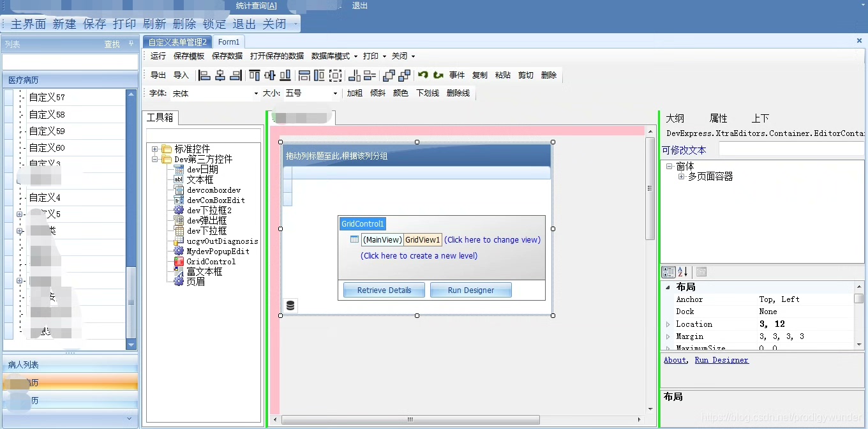Click the categorized view icon in properties

coord(668,272)
